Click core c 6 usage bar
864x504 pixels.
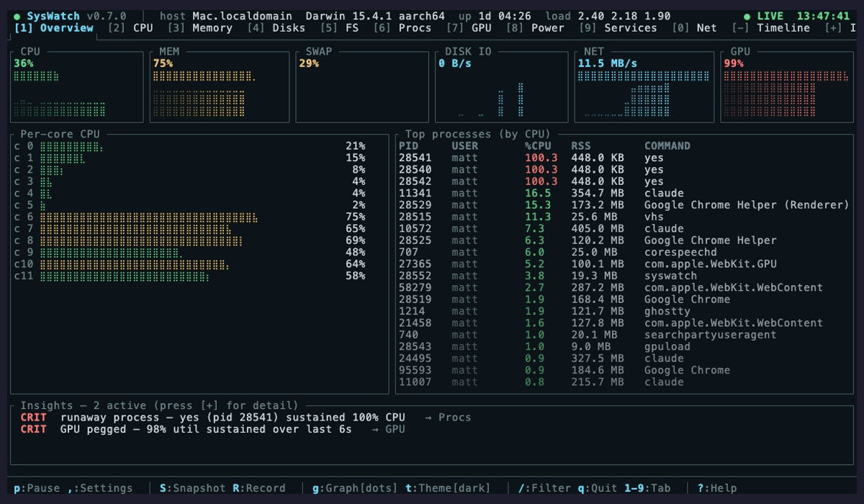click(149, 217)
